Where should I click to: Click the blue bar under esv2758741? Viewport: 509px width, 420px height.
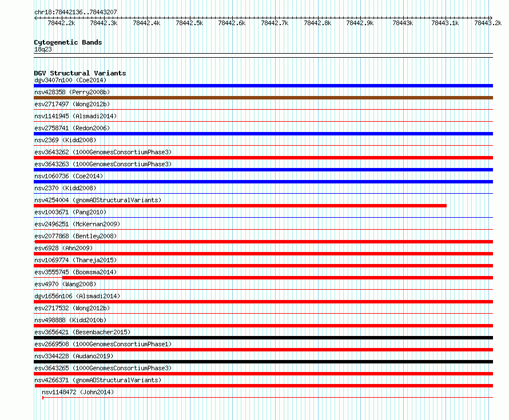(263, 134)
